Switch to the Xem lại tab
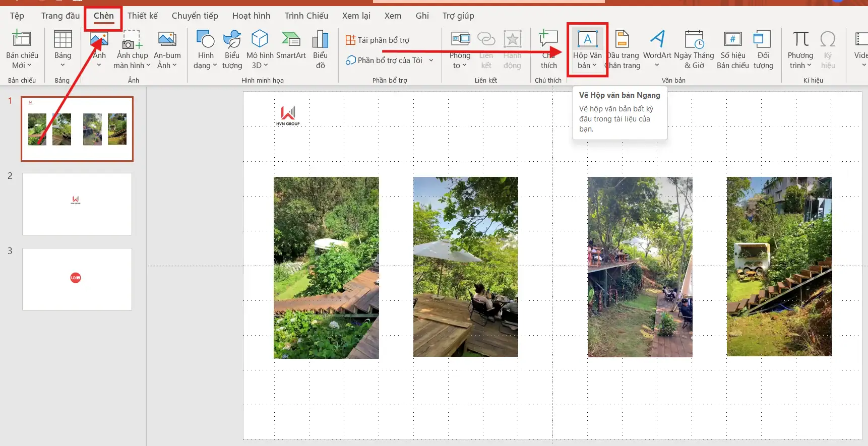The width and height of the screenshot is (868, 446). [x=356, y=16]
